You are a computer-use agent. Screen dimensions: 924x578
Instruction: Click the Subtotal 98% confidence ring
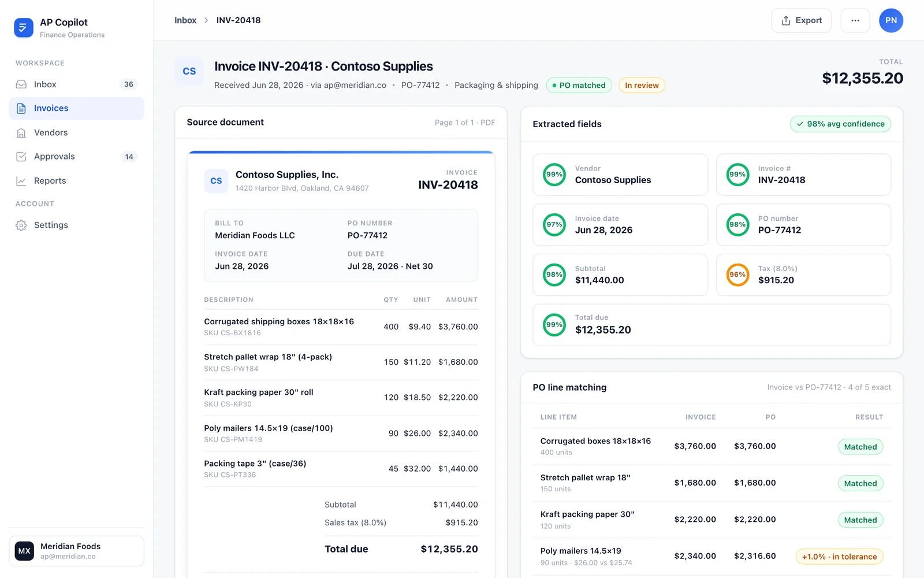(554, 275)
